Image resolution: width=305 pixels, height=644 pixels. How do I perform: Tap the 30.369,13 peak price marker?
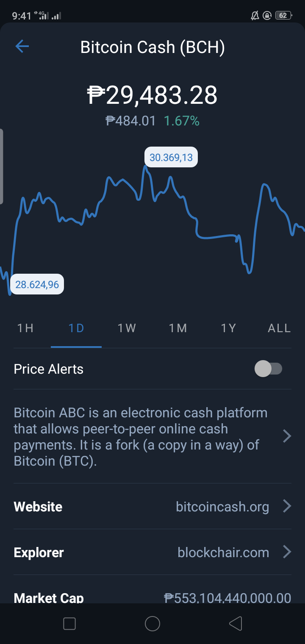click(x=171, y=158)
